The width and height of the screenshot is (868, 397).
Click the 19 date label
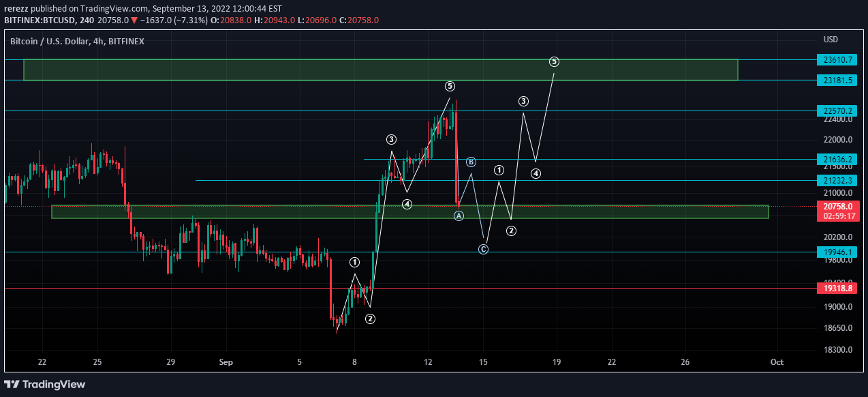[557, 362]
